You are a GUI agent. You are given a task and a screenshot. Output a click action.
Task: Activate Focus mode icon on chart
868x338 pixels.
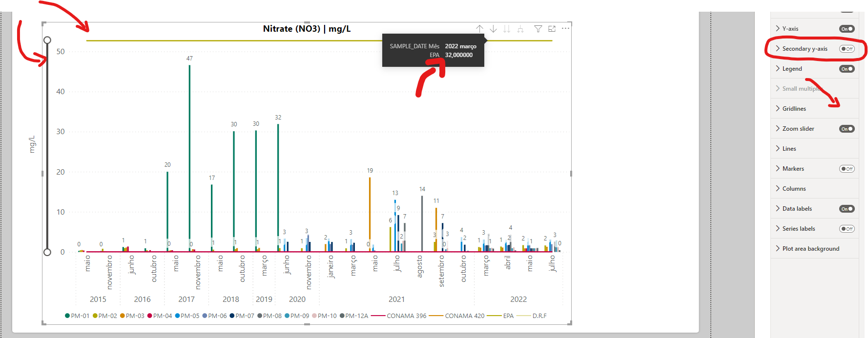[552, 29]
